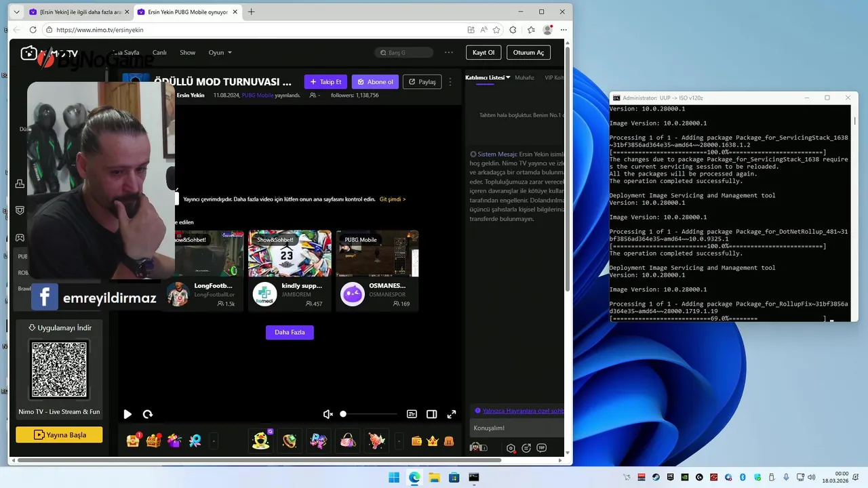This screenshot has width=868, height=488.
Task: Open the terminal taskbar icon
Action: (x=474, y=477)
